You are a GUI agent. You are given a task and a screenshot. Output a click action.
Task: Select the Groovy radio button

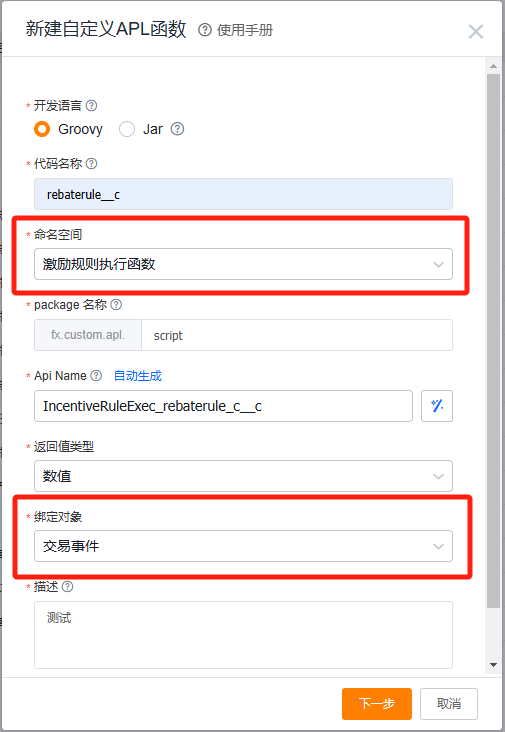(x=42, y=129)
